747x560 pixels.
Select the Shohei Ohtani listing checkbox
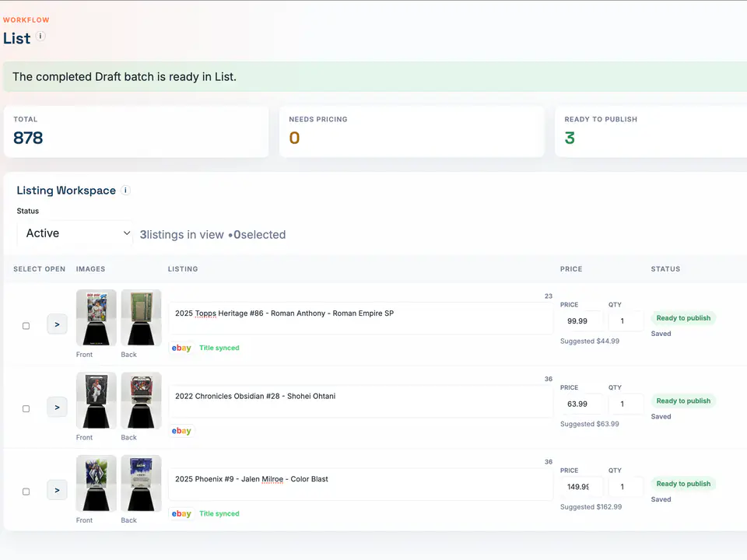(x=26, y=408)
